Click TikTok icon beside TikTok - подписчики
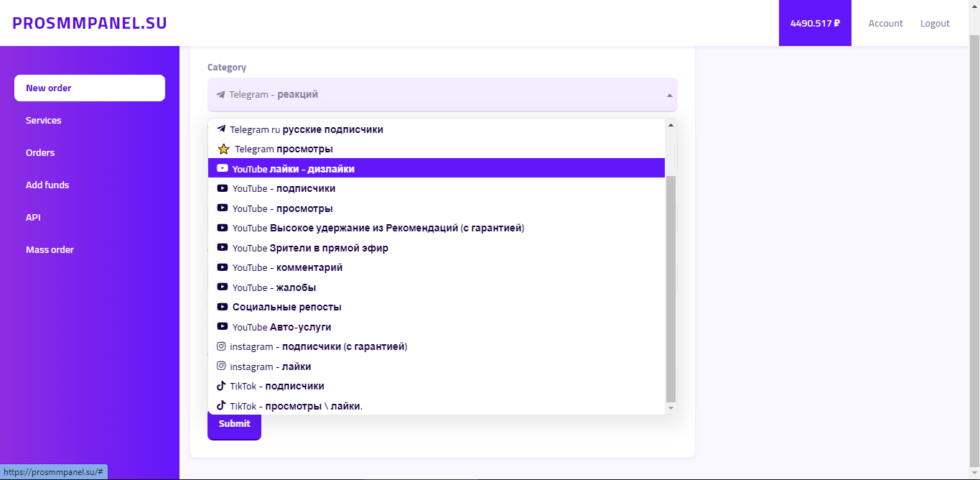Viewport: 980px width, 480px height. coord(221,386)
